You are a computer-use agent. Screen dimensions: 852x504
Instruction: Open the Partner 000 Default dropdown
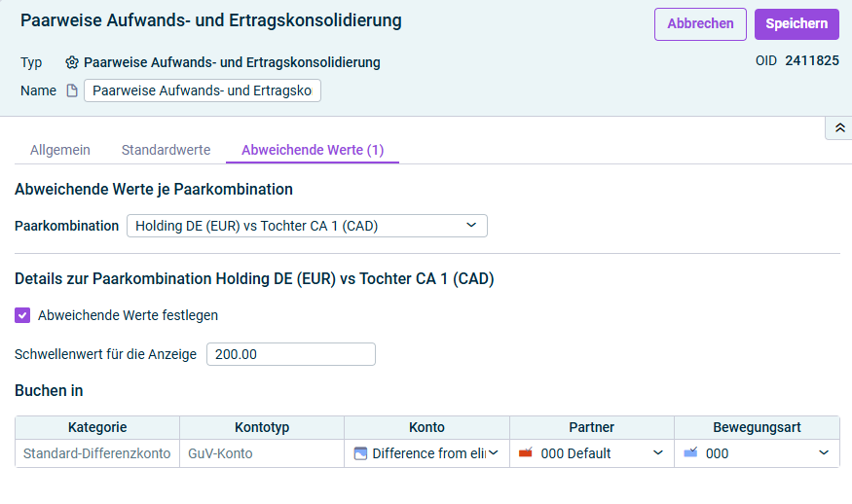click(x=592, y=453)
